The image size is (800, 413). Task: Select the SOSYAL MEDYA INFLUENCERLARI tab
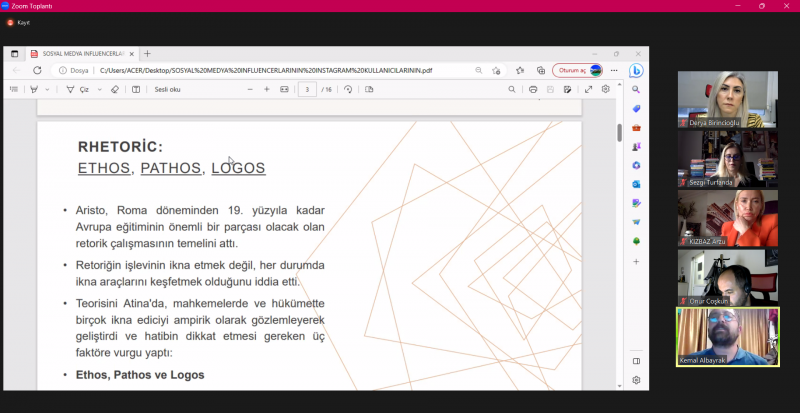click(x=80, y=53)
